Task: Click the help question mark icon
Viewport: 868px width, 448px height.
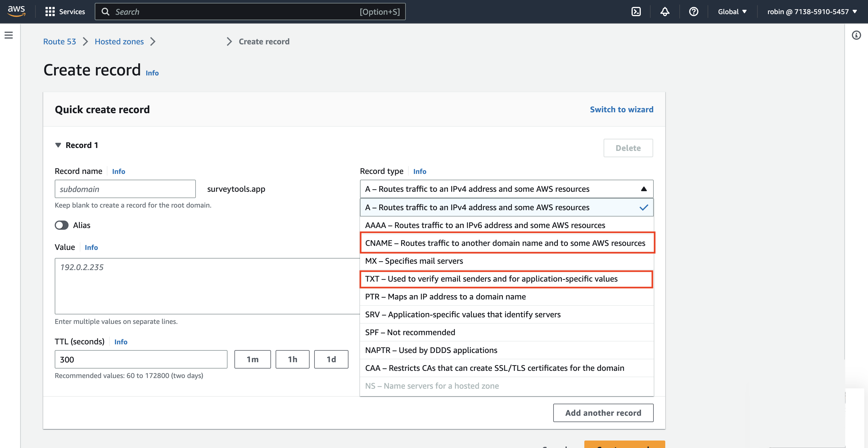Action: 693,12
